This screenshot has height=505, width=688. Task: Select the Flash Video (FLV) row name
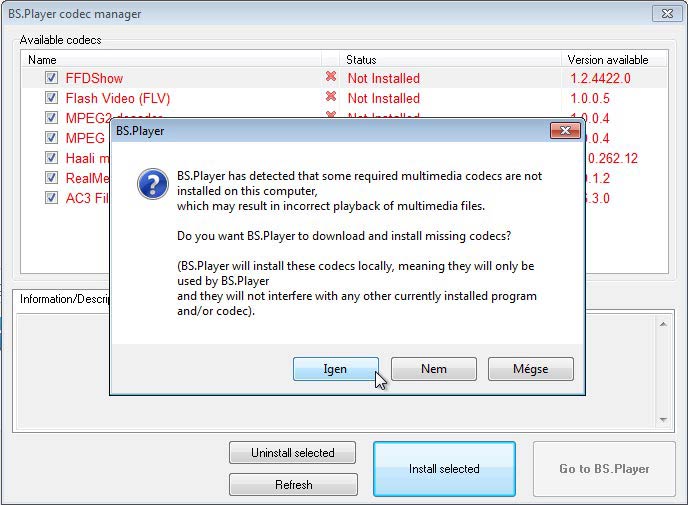click(x=118, y=98)
